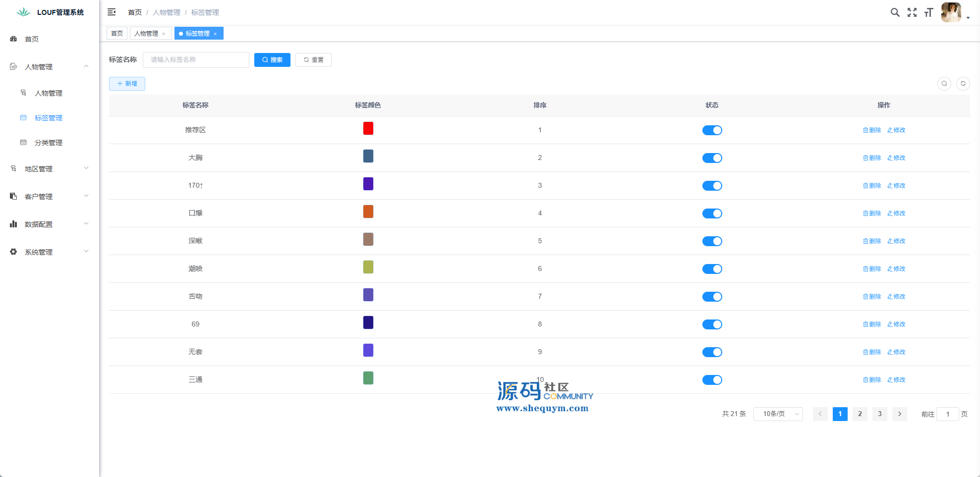The image size is (980, 477).
Task: Toggle the status switch in row 69
Action: [x=712, y=324]
